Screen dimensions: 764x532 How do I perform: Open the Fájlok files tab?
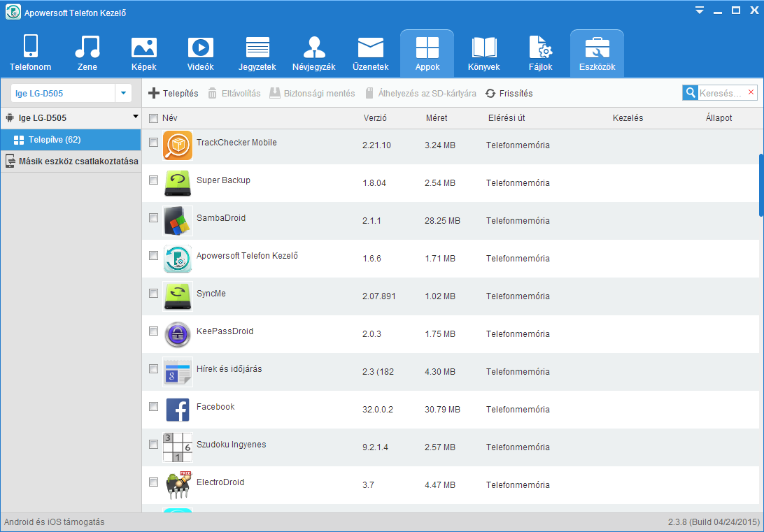[540, 53]
